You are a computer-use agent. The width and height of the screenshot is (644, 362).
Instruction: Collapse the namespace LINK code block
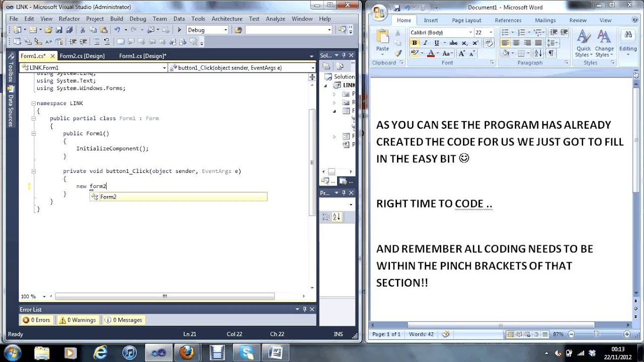pyautogui.click(x=33, y=104)
